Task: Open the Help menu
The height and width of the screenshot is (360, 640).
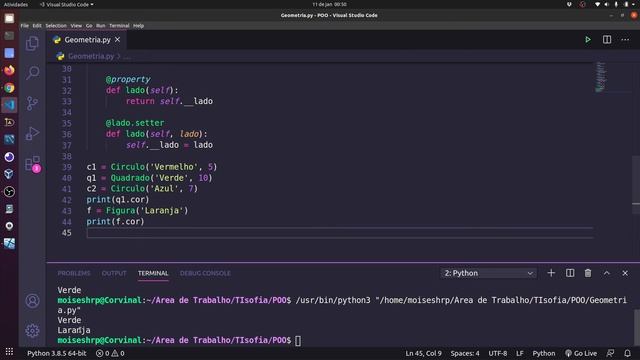Action: 138,26
